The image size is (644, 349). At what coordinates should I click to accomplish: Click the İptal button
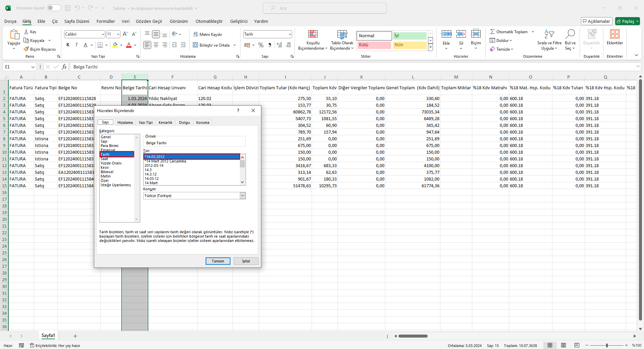[x=246, y=261]
